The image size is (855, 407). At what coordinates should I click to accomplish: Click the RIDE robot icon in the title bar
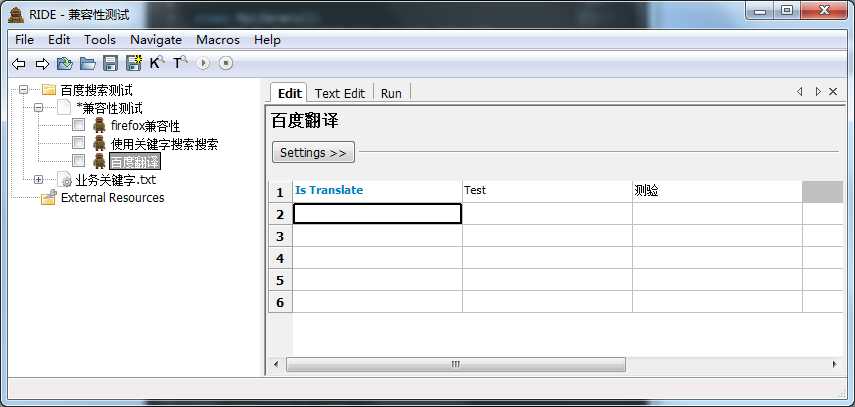16,14
